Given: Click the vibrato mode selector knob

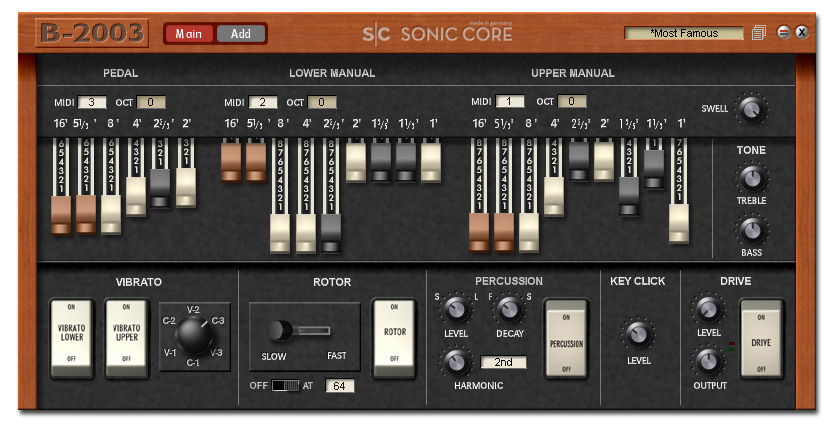Looking at the screenshot, I should point(194,335).
